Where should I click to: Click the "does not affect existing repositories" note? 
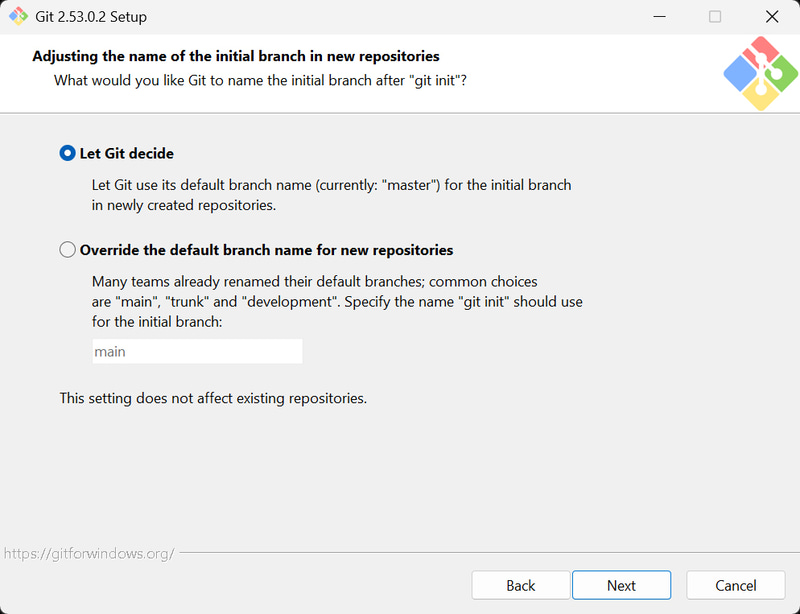click(213, 398)
